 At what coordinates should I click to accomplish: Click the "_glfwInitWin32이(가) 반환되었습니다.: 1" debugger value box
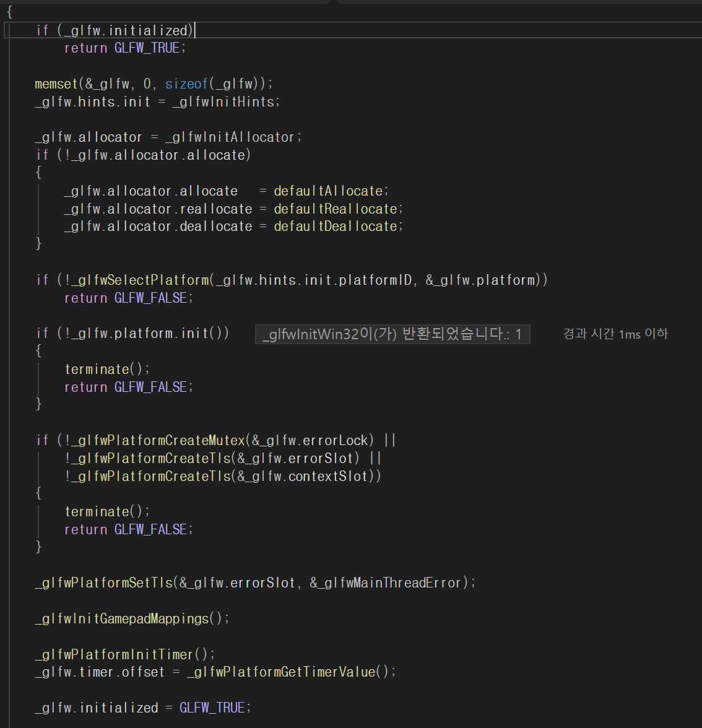pos(392,334)
